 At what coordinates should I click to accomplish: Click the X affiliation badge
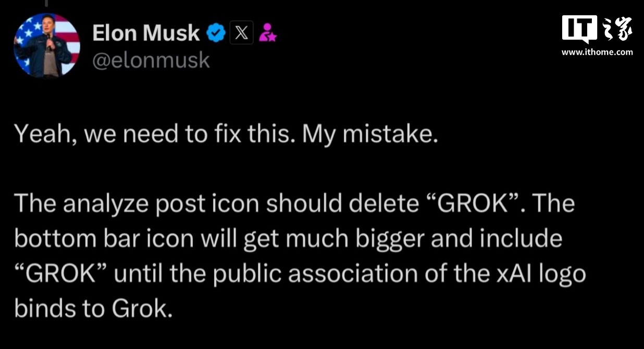(x=241, y=33)
